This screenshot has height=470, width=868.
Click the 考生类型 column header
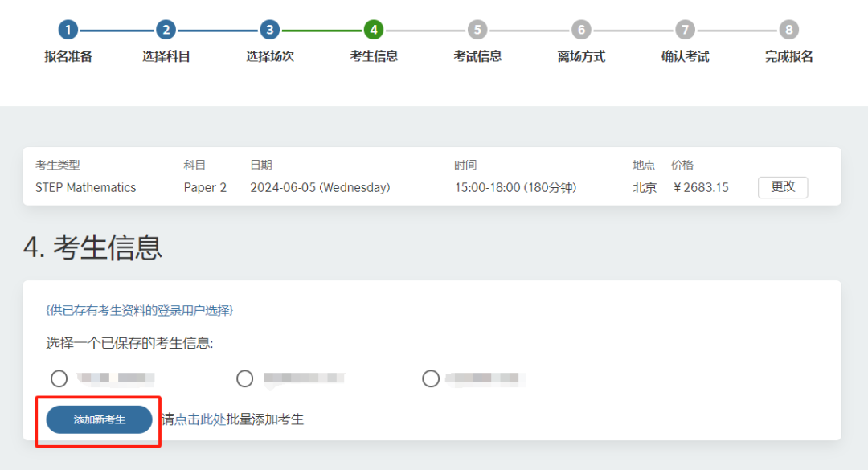pos(58,165)
